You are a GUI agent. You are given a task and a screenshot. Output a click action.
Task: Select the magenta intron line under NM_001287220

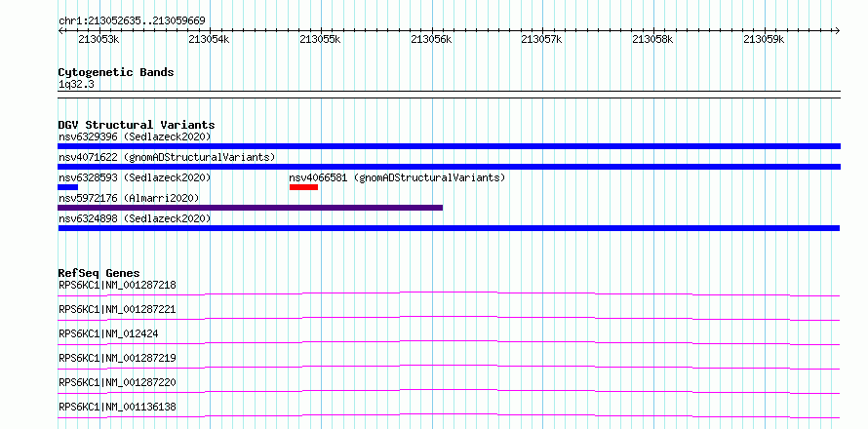click(x=449, y=391)
